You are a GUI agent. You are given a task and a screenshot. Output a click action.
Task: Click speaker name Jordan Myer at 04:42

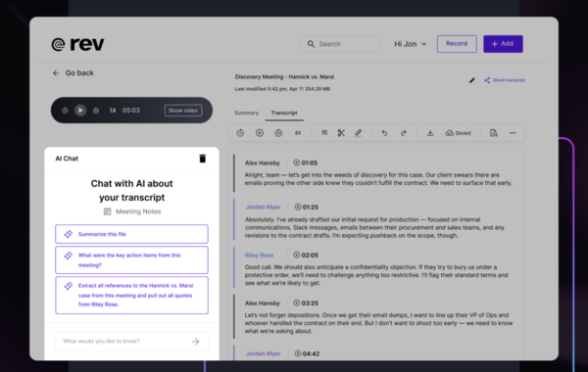click(x=263, y=353)
